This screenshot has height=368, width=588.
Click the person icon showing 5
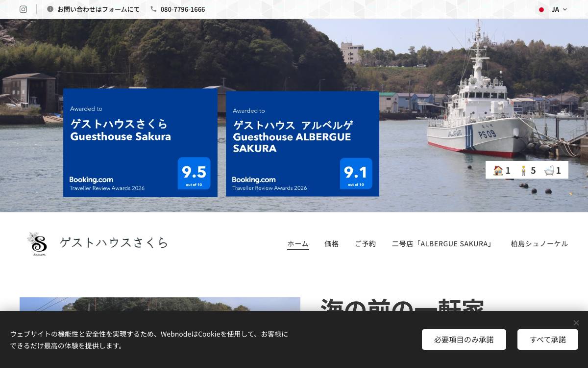523,170
